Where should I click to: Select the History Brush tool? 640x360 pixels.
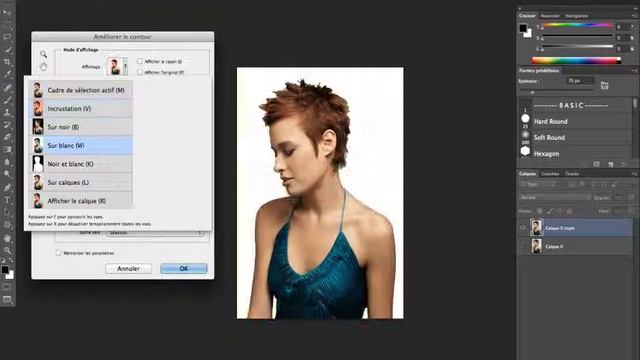click(x=7, y=125)
